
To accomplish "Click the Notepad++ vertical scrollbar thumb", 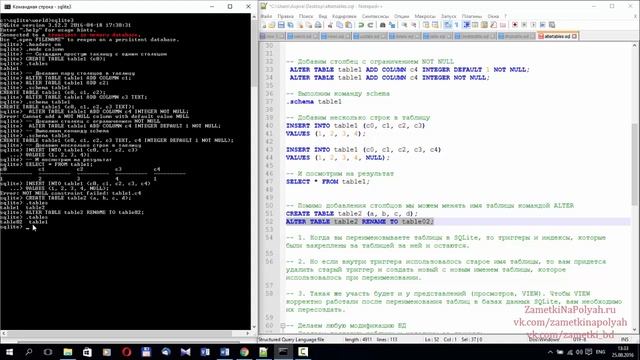I will coord(635,163).
